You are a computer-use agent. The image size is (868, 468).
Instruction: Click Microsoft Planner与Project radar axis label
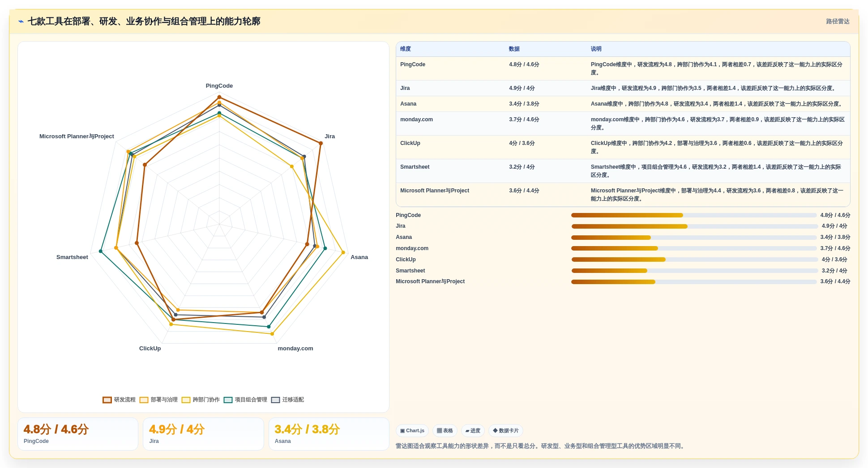[x=77, y=136]
